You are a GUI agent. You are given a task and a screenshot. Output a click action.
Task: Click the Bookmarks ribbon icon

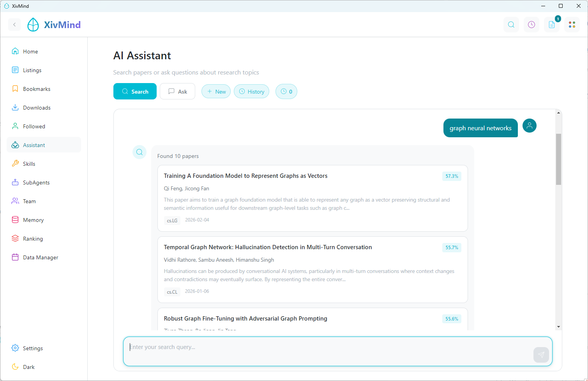[15, 89]
